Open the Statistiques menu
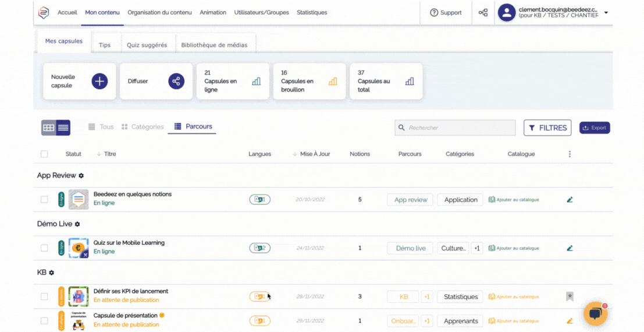Screen dimensions: 644x332 pos(312,12)
